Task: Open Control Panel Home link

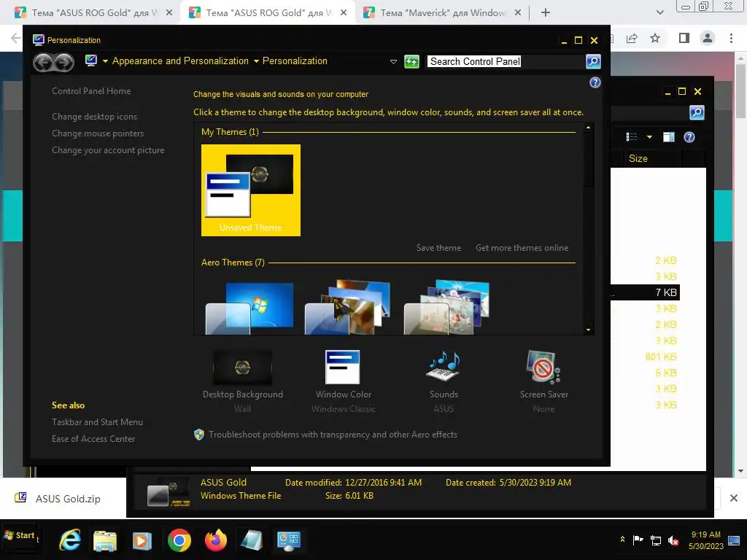Action: [x=91, y=91]
